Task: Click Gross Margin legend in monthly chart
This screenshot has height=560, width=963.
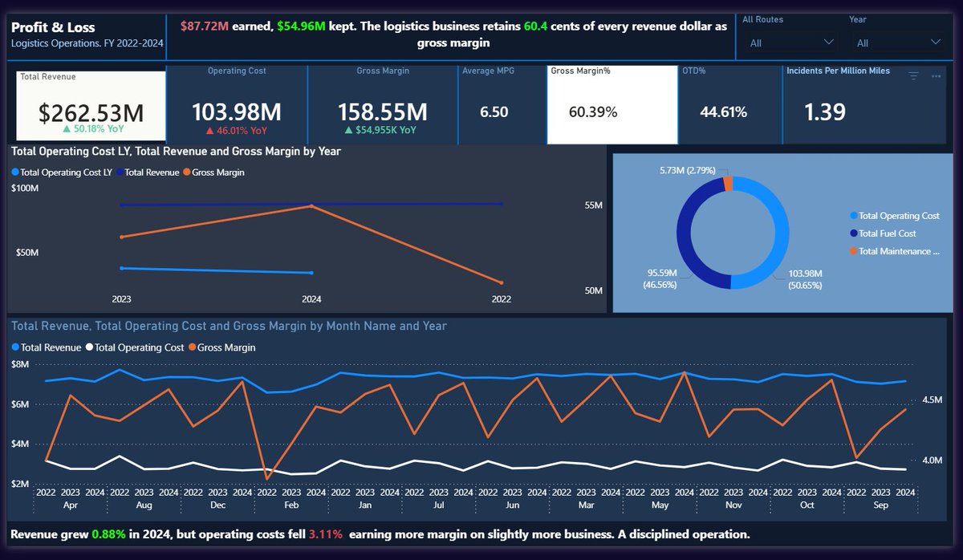Action: click(x=221, y=347)
